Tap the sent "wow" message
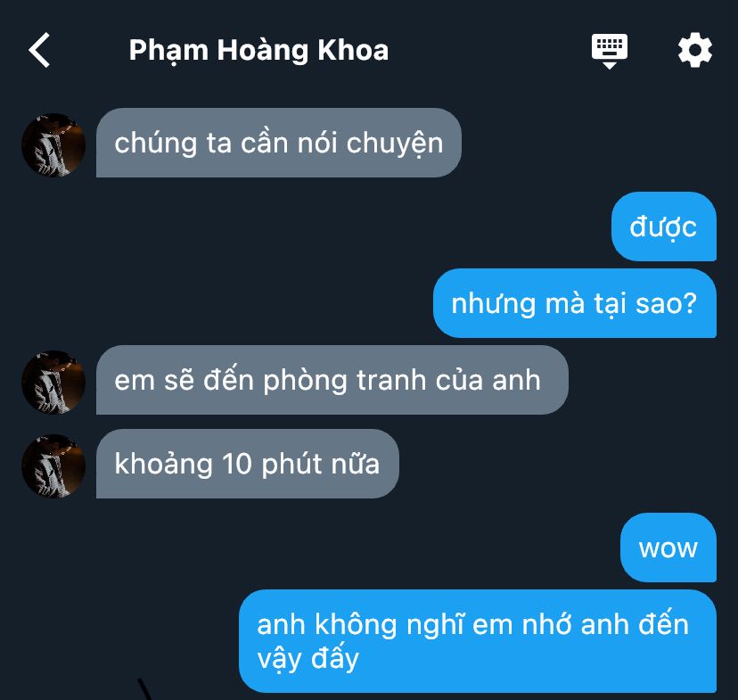 [x=668, y=548]
